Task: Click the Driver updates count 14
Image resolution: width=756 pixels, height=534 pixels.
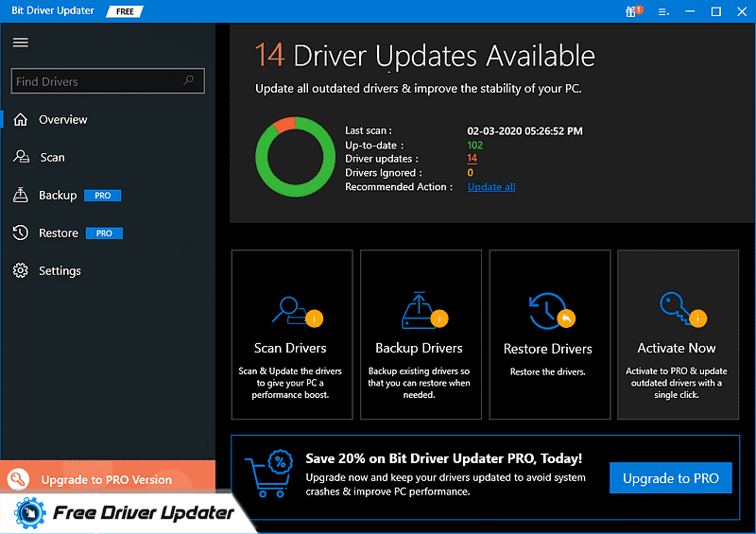Action: coord(472,158)
